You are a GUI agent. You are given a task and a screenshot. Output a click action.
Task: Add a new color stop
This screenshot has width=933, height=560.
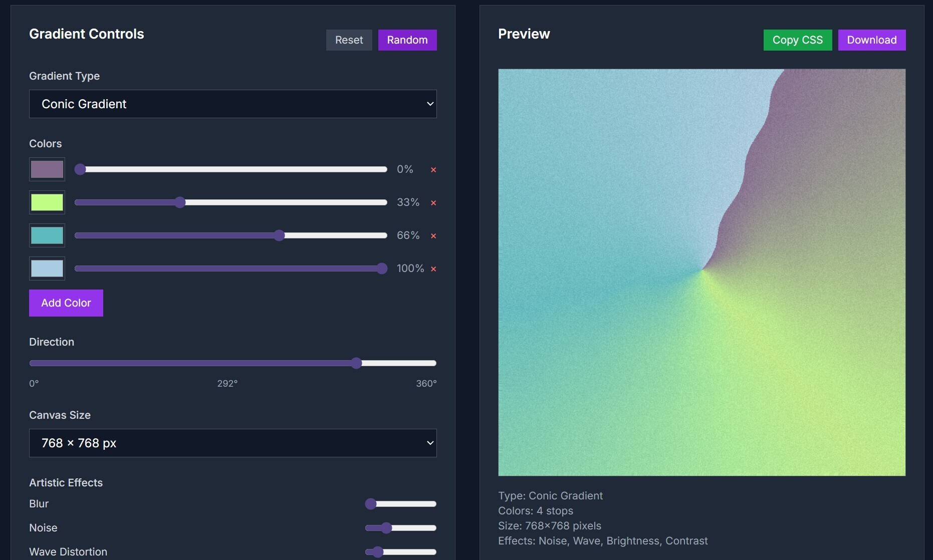click(x=66, y=303)
